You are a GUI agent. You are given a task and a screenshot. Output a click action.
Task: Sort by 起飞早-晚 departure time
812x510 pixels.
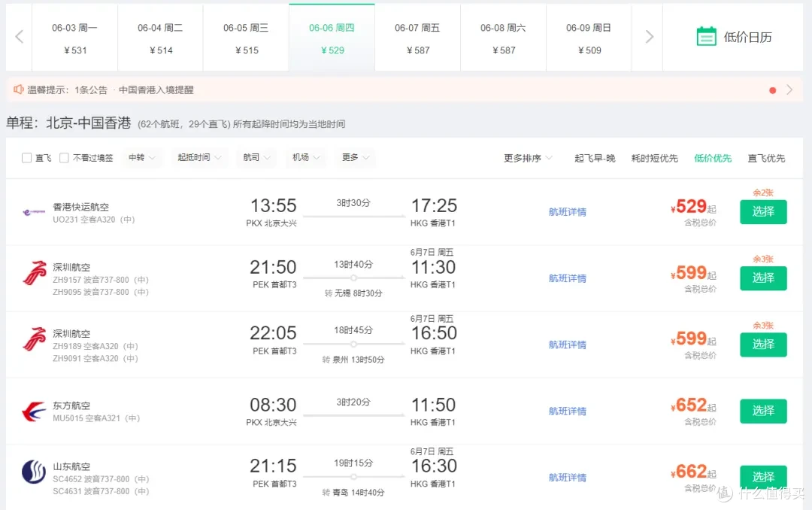pos(595,158)
